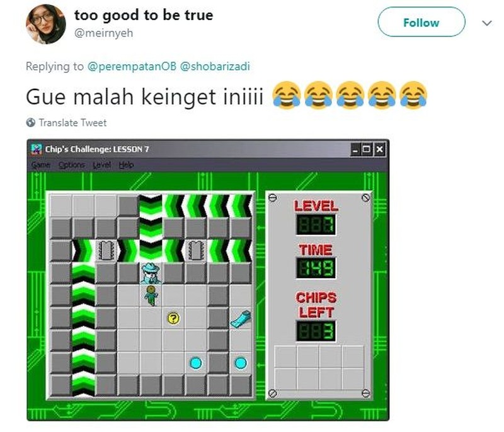Expand the tweet options chevron
The image size is (504, 432).
487,23
